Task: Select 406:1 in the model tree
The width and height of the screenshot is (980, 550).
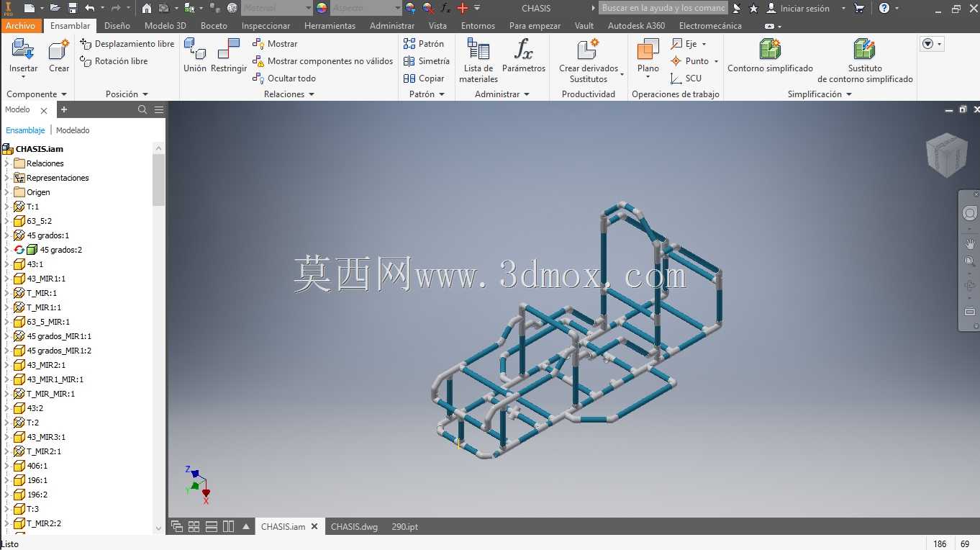Action: coord(37,466)
